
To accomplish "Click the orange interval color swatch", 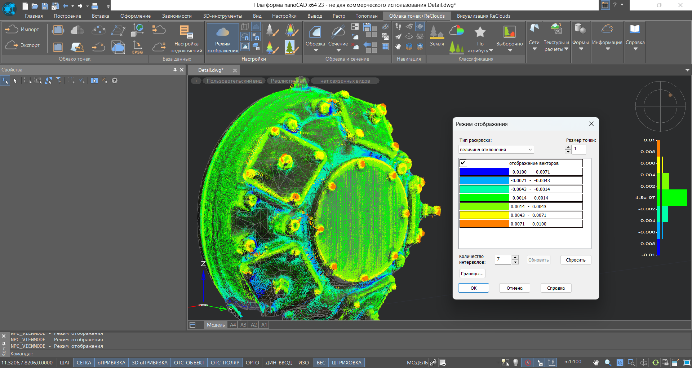I will (484, 224).
